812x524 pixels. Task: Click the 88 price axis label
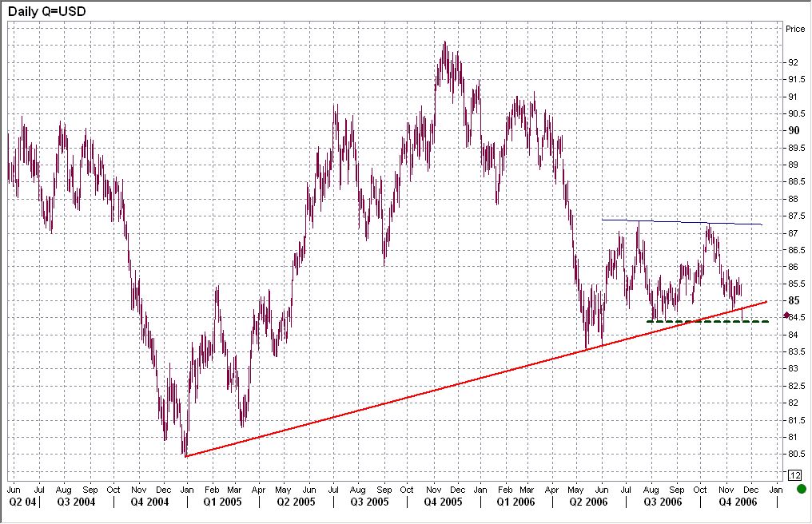point(793,199)
